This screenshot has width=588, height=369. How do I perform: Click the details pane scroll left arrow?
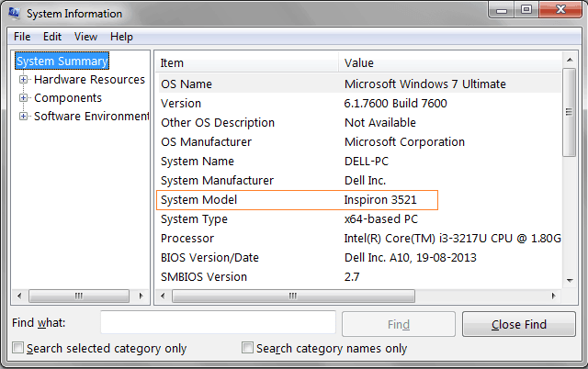(x=163, y=296)
